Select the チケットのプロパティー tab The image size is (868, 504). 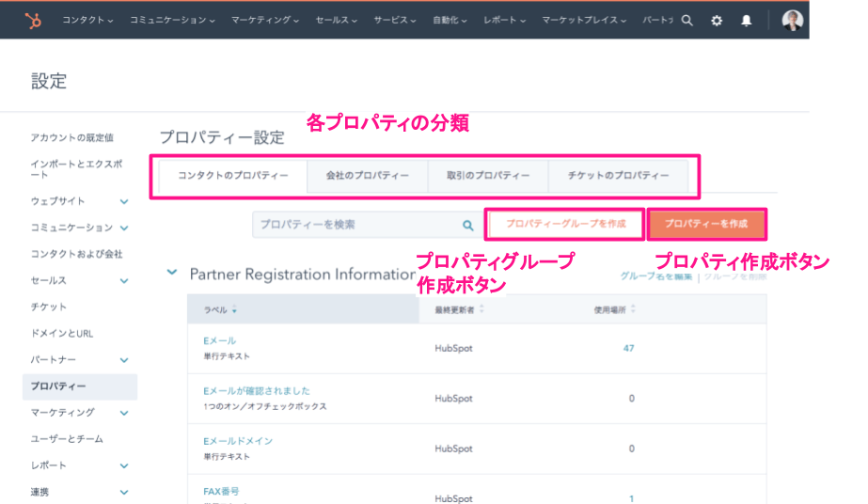[618, 176]
